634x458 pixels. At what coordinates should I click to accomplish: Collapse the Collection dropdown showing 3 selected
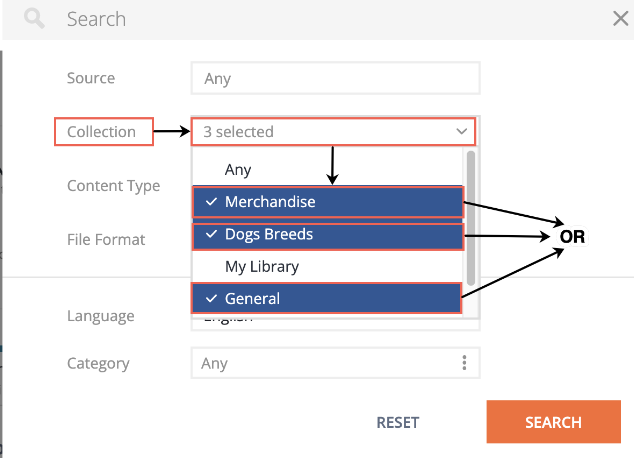point(333,131)
